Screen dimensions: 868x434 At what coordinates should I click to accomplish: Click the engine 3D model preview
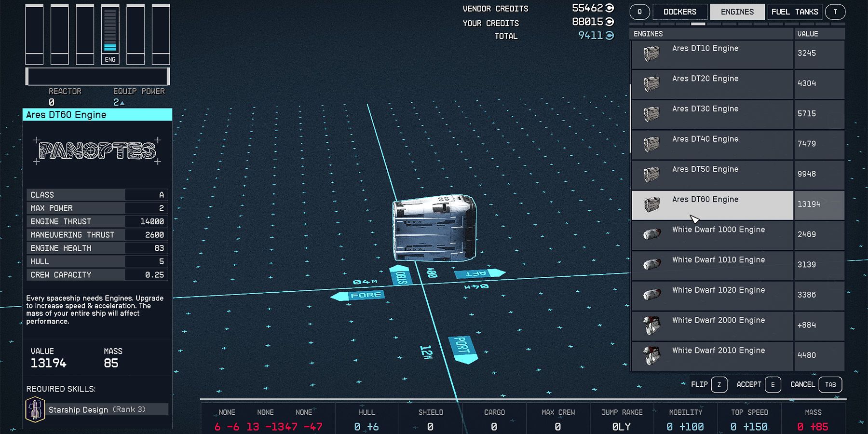(434, 228)
